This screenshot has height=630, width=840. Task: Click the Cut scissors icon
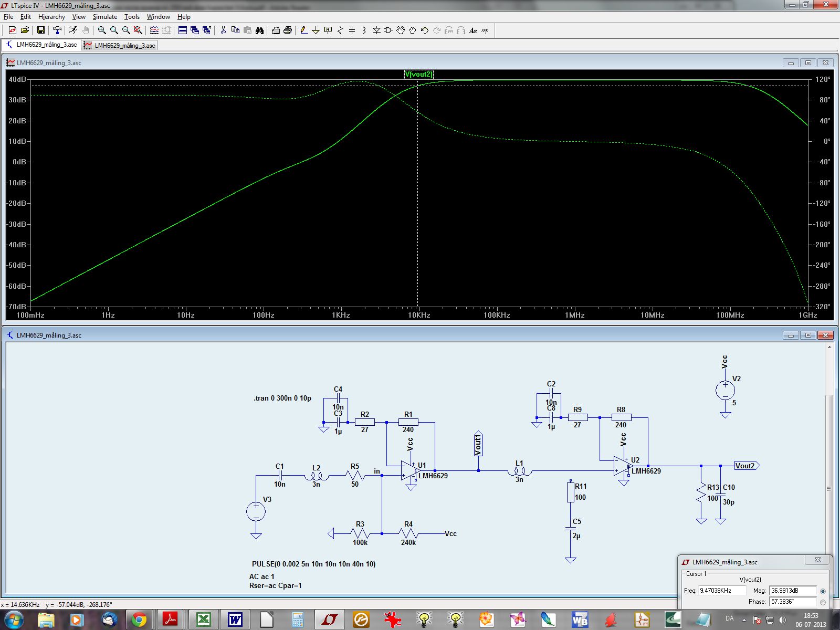223,30
